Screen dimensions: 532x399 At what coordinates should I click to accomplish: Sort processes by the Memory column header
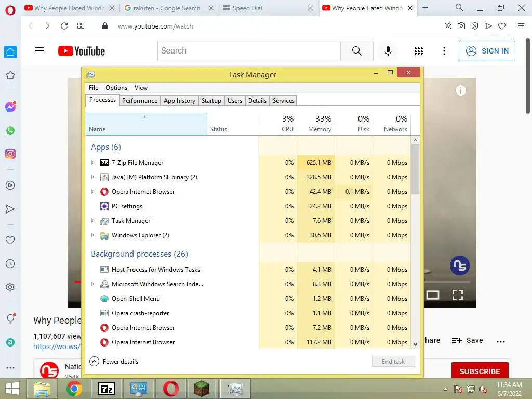point(316,124)
